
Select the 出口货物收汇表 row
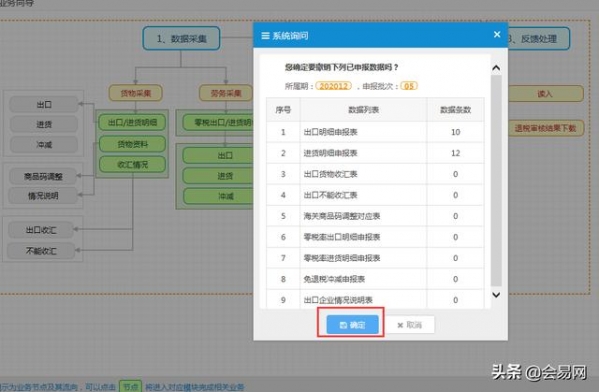pos(375,174)
